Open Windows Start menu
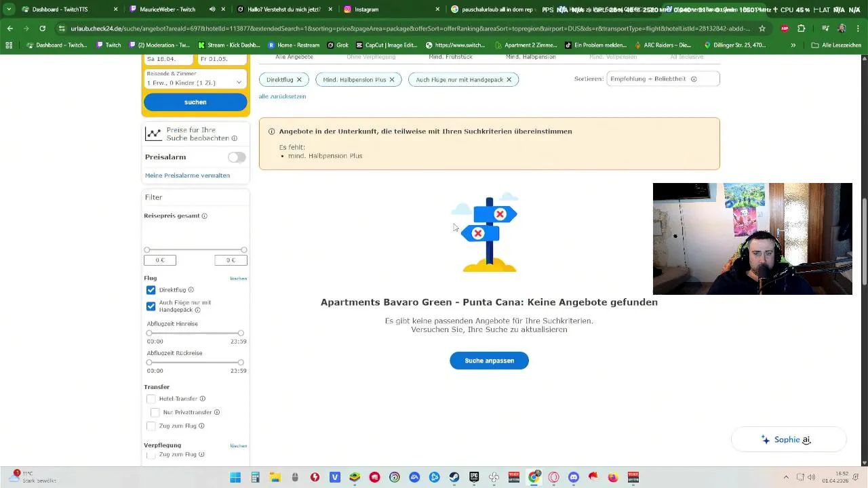The height and width of the screenshot is (488, 868). (x=235, y=477)
